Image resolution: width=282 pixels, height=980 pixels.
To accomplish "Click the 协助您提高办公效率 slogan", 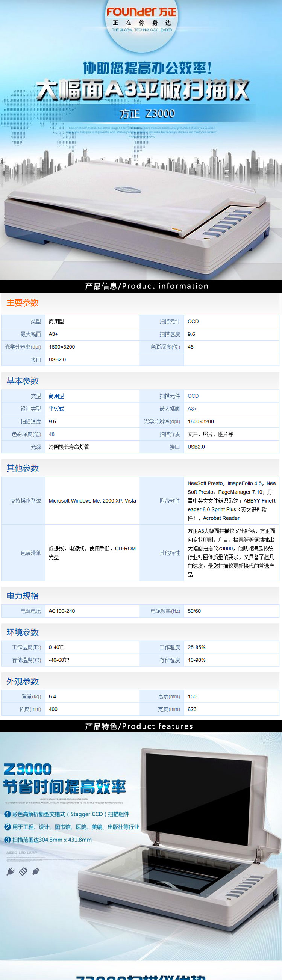I will (x=148, y=68).
